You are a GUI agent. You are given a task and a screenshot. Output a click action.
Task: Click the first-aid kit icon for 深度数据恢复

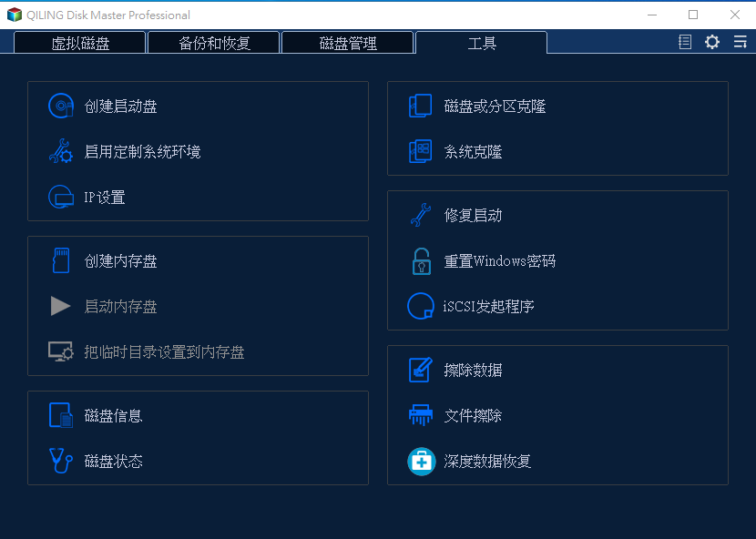tap(422, 462)
